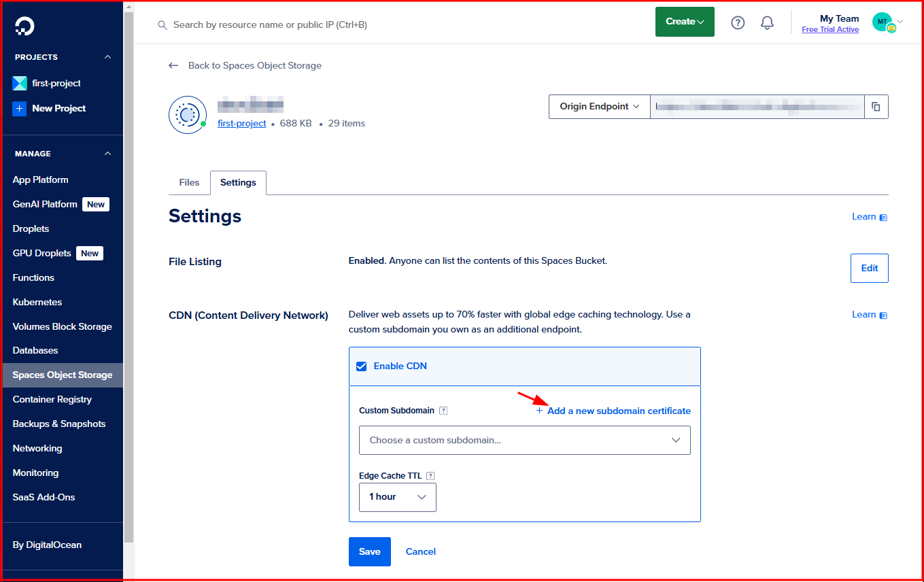924x582 pixels.
Task: Click doc icon next to CDN Learn
Action: pos(883,315)
